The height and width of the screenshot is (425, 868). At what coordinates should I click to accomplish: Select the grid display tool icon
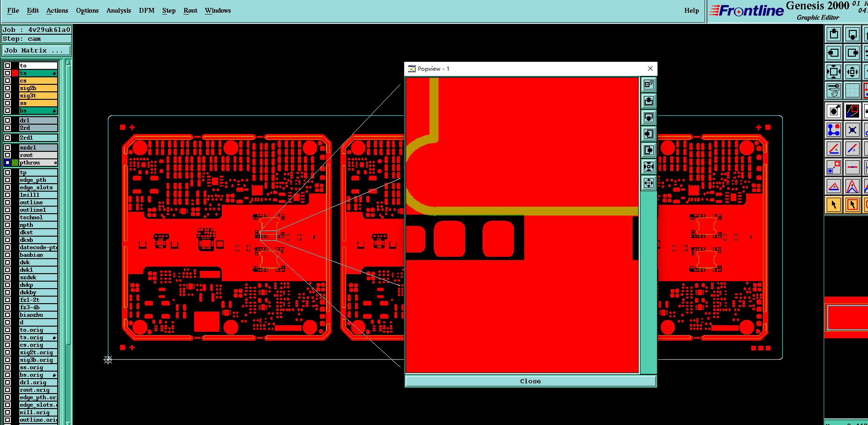coord(853,90)
